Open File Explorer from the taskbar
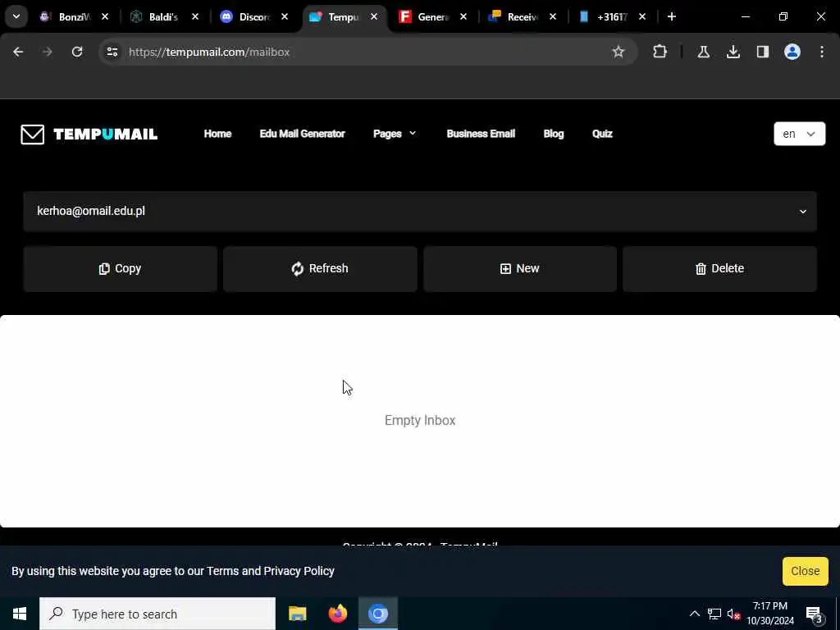 coord(297,614)
